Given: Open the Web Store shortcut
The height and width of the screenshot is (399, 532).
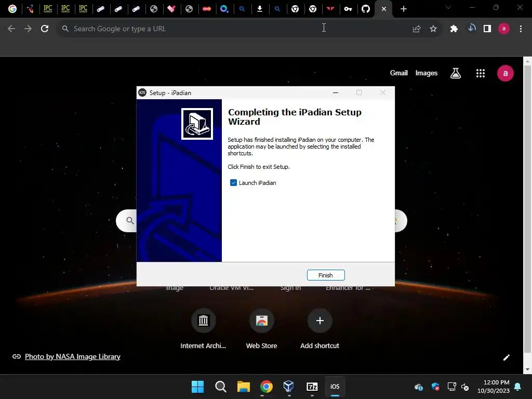Looking at the screenshot, I should [x=262, y=320].
